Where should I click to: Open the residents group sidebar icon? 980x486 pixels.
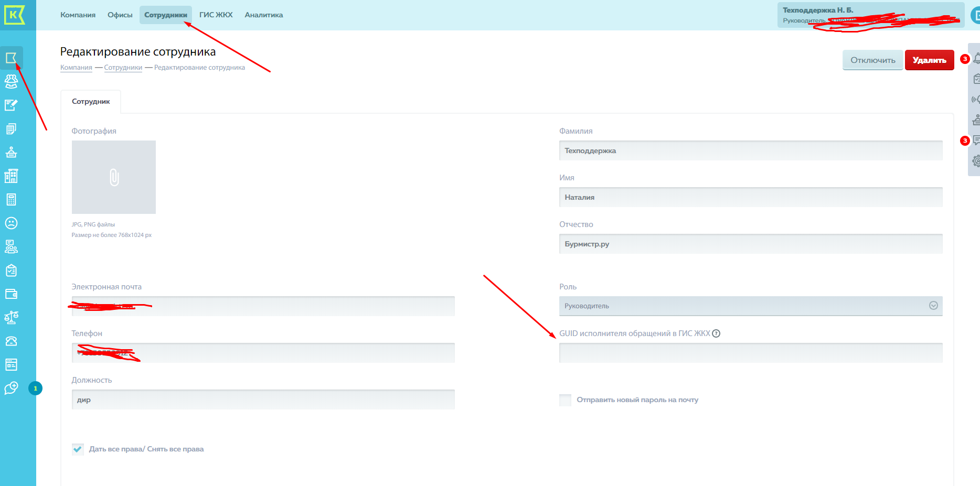(11, 81)
